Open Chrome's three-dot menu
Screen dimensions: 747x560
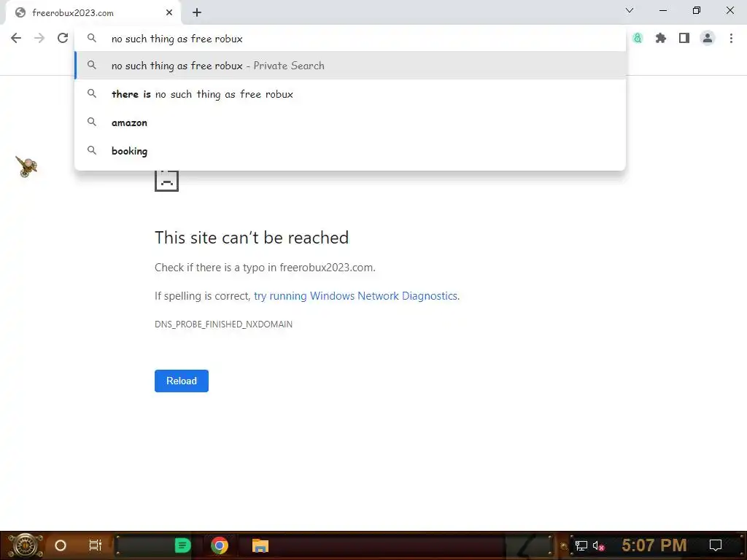click(731, 38)
